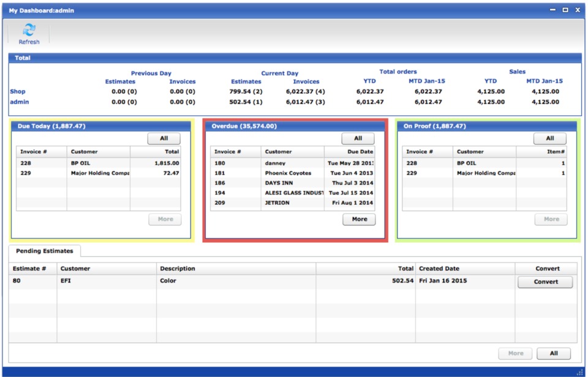The height and width of the screenshot is (377, 588).
Task: Sort Overdue list by the Customer column header
Action: tap(293, 151)
